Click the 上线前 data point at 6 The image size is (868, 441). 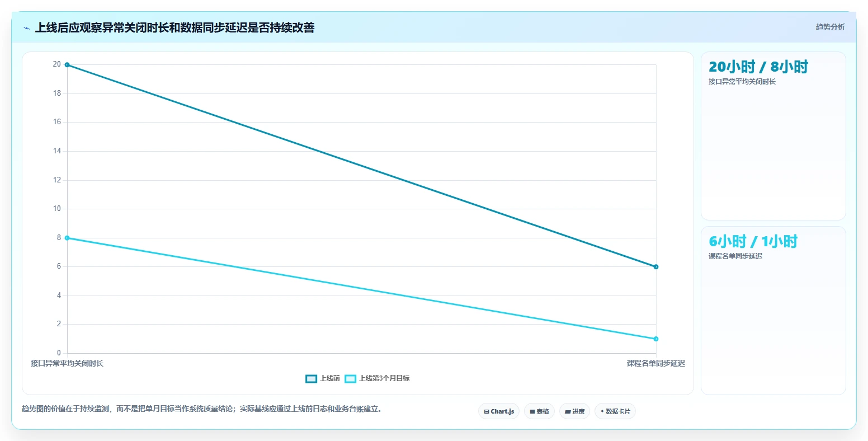[656, 267]
